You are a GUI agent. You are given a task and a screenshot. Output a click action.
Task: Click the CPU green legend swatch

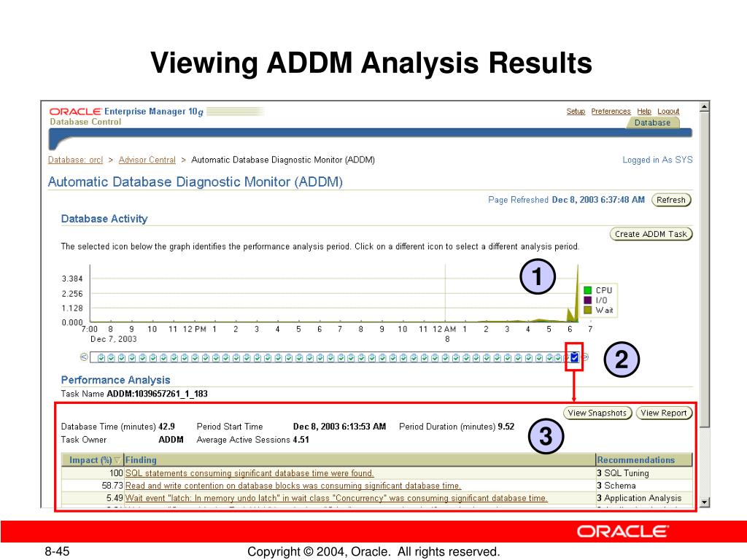point(588,290)
